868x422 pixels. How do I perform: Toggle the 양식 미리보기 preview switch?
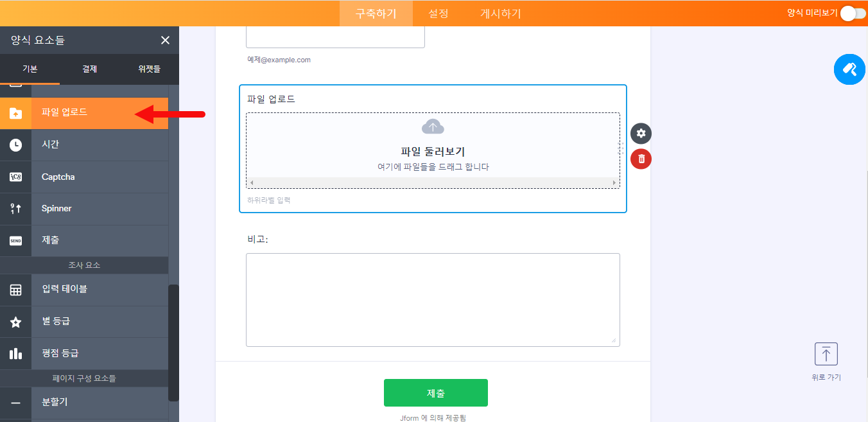[853, 13]
